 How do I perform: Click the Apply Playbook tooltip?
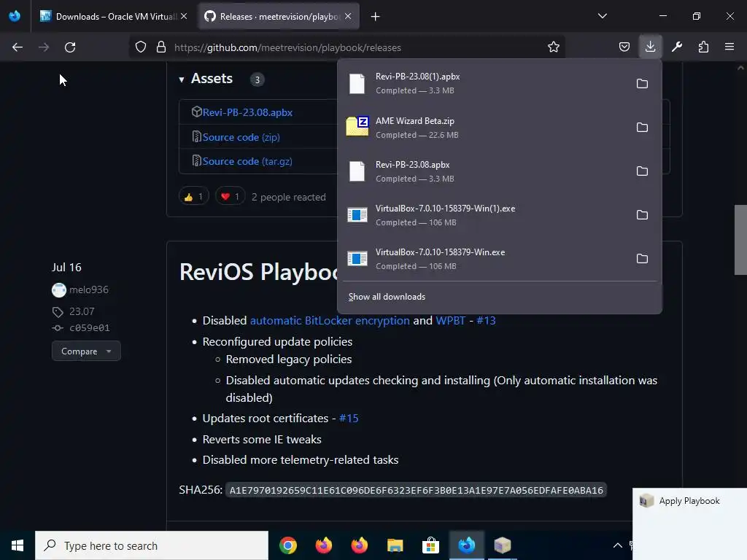click(689, 501)
